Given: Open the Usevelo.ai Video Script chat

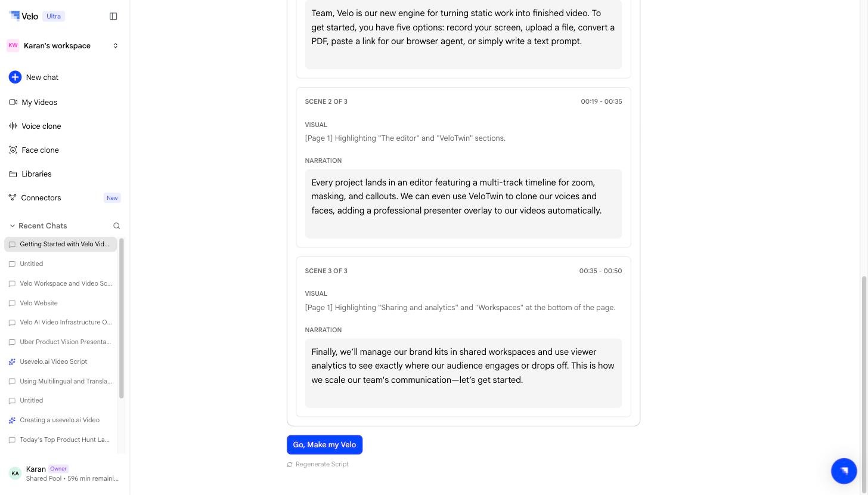Looking at the screenshot, I should (x=61, y=362).
